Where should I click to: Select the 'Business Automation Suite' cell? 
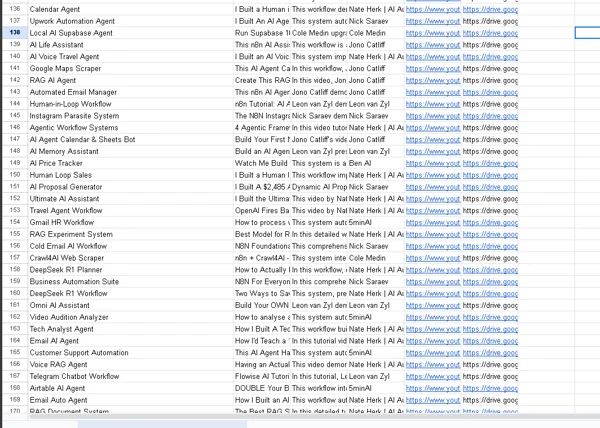click(131, 282)
